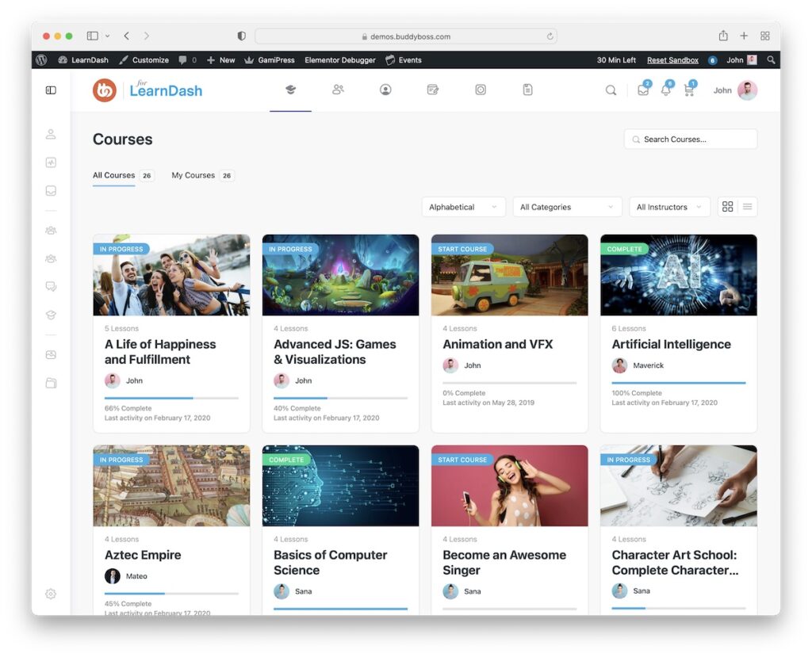The image size is (812, 657).
Task: Click the Reset Sandbox link
Action: pyautogui.click(x=672, y=60)
